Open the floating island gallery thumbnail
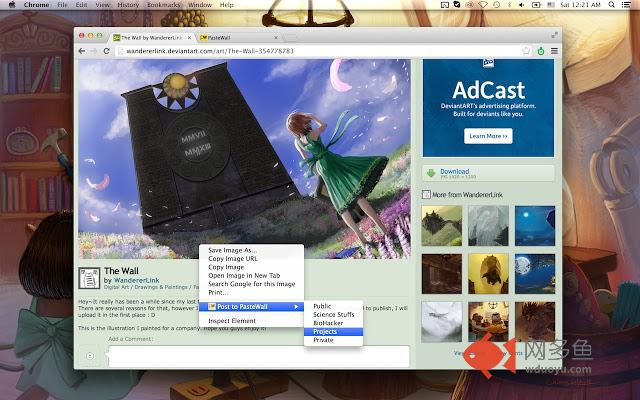 [x=442, y=226]
